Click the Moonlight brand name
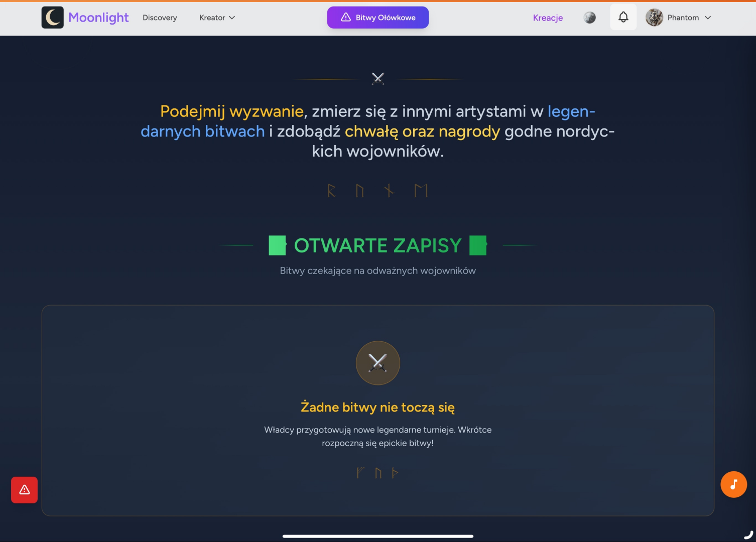Screen dimensions: 756x542 (x=98, y=18)
